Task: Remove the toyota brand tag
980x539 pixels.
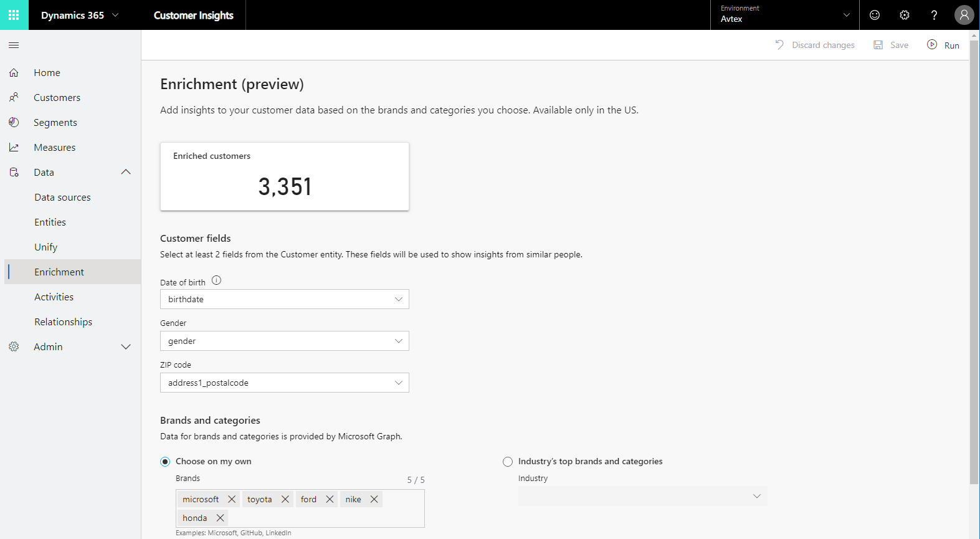Action: [x=285, y=499]
